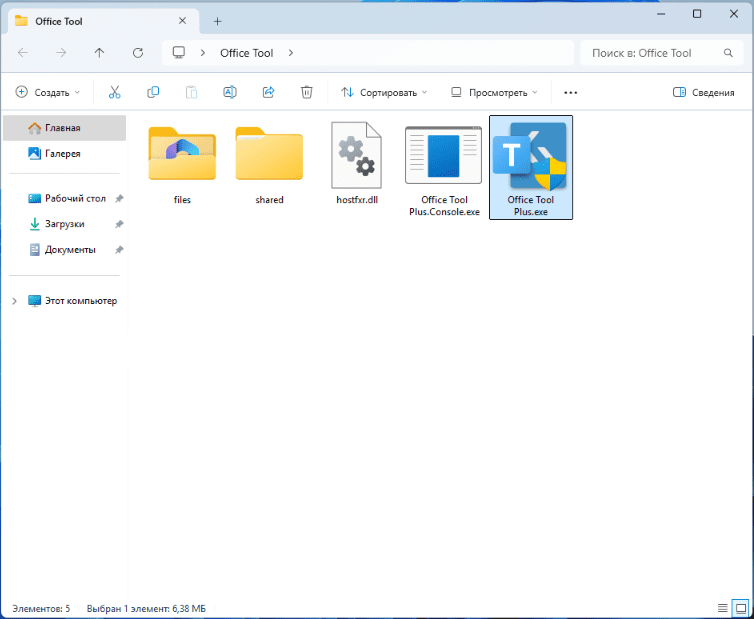Screen dimensions: 754x619
Task: Switch to large icons view in status bar
Action: tap(740, 608)
